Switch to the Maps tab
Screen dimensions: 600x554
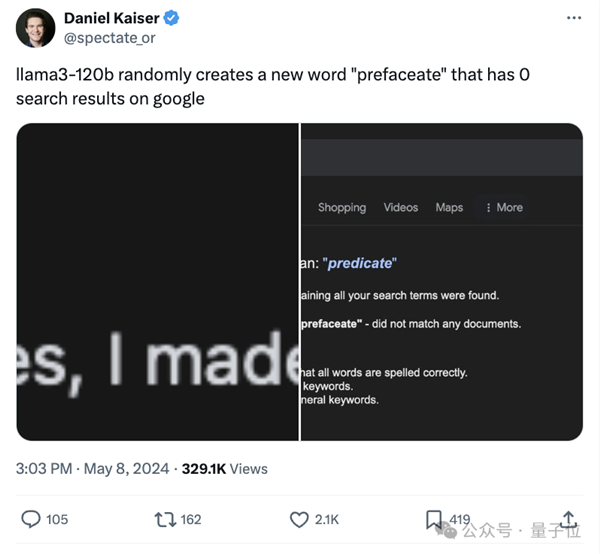tap(449, 207)
